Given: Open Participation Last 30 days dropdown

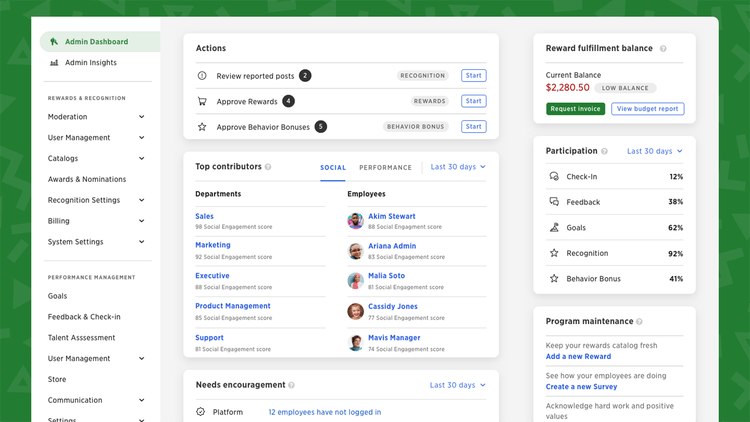Looking at the screenshot, I should (655, 151).
